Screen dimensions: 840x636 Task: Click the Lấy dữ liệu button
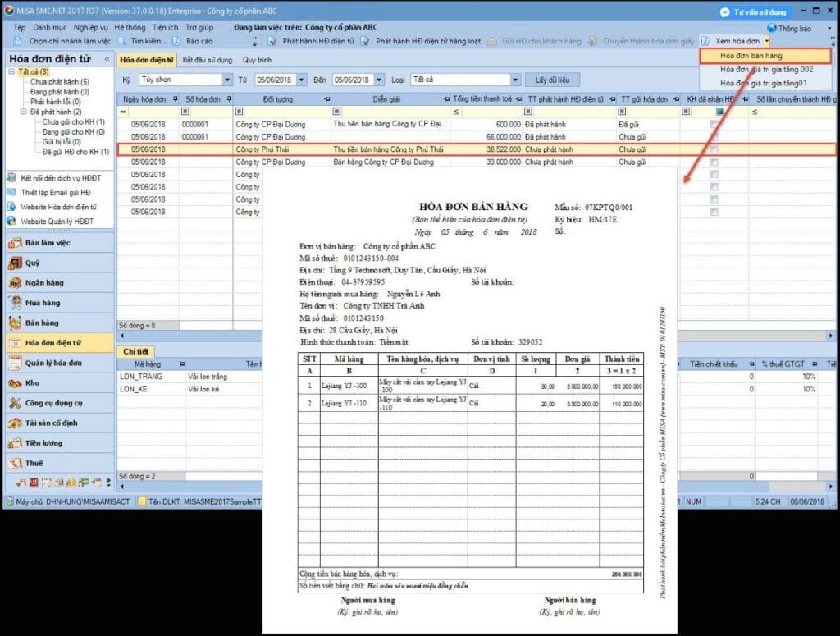(x=552, y=80)
